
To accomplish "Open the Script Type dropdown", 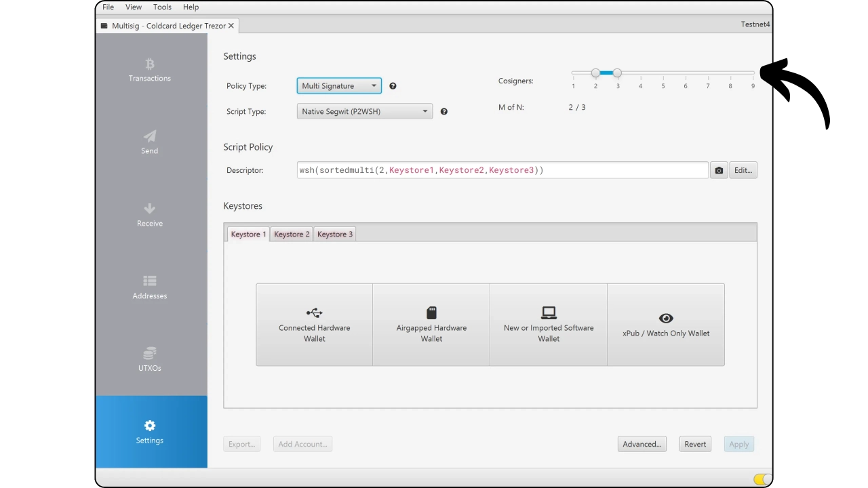I will click(365, 112).
